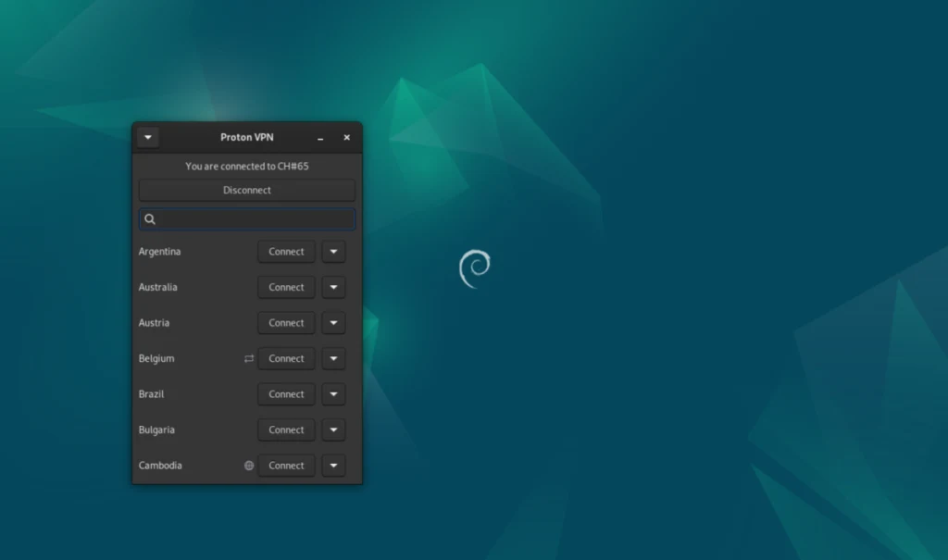The width and height of the screenshot is (948, 560).
Task: Click the Proton VPN title bar
Action: (246, 137)
